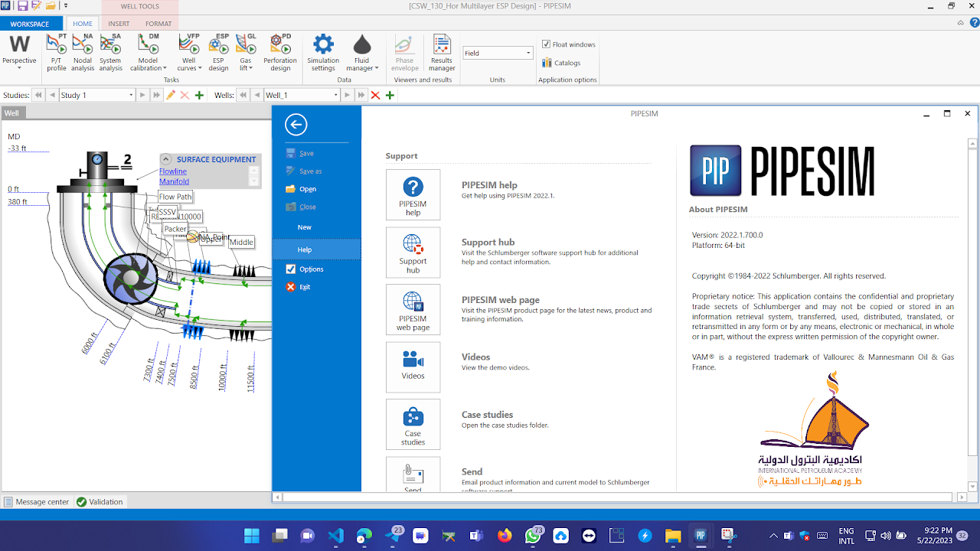Collapse the Surface Equipment panel
Image resolution: width=980 pixels, height=551 pixels.
(x=165, y=159)
